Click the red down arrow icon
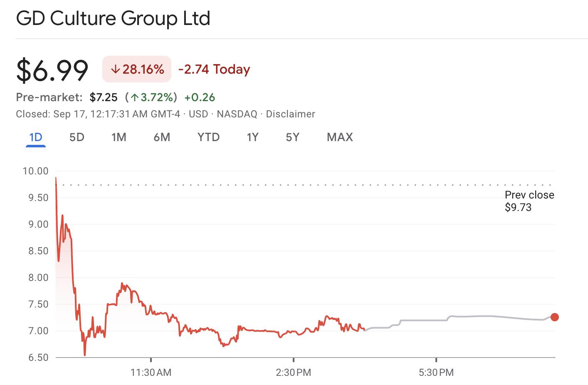This screenshot has height=385, width=588. click(x=116, y=70)
